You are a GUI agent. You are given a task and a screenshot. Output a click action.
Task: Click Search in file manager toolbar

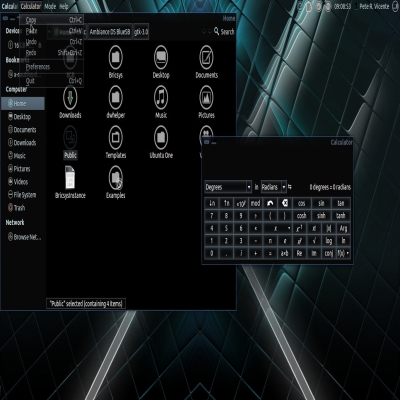click(x=224, y=32)
